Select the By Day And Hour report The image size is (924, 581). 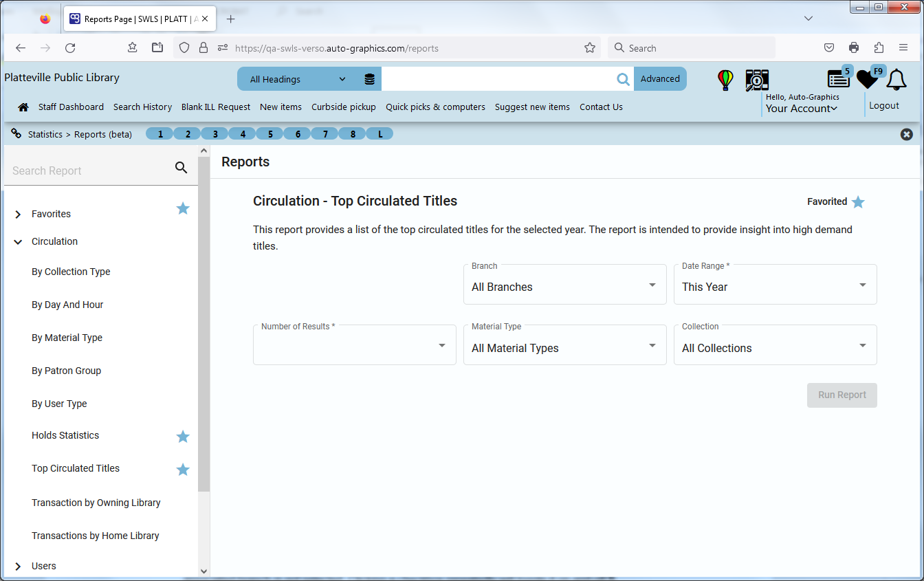[x=67, y=305]
